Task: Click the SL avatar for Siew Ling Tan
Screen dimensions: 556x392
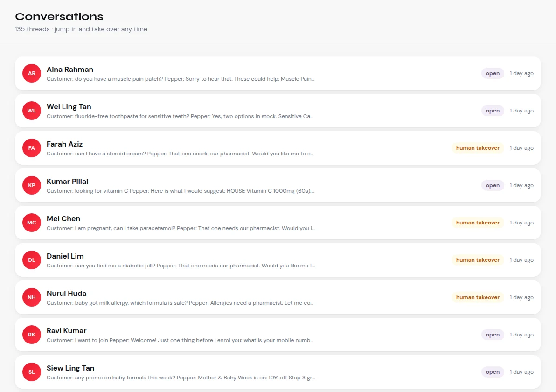Action: point(32,372)
